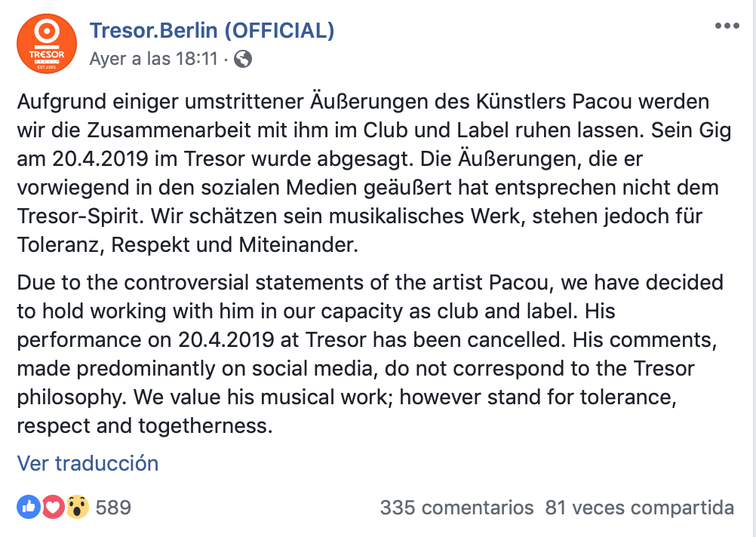Open the 589 reactions count list
The height and width of the screenshot is (537, 756).
113,508
